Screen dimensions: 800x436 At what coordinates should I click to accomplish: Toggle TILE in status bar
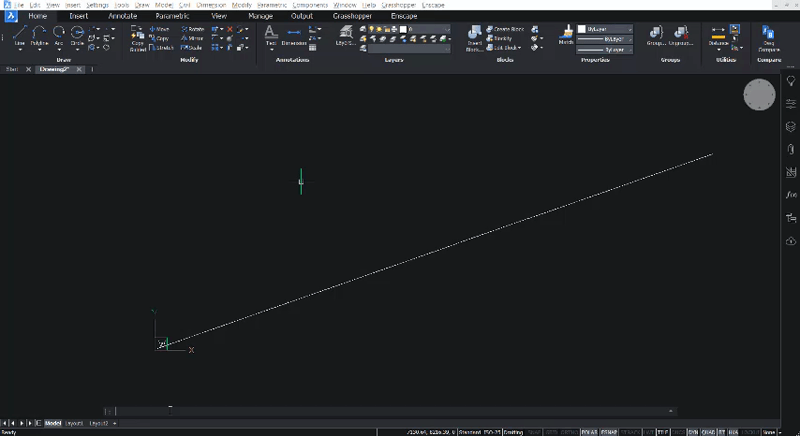pyautogui.click(x=662, y=432)
